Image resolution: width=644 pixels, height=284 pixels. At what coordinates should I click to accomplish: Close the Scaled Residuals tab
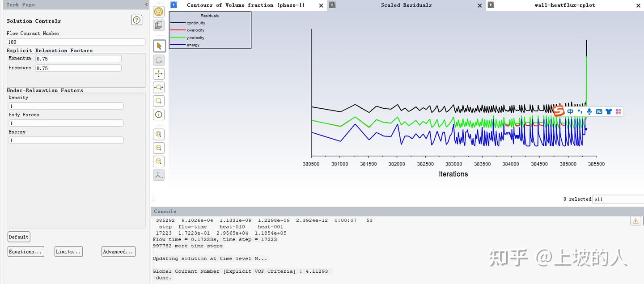[480, 5]
